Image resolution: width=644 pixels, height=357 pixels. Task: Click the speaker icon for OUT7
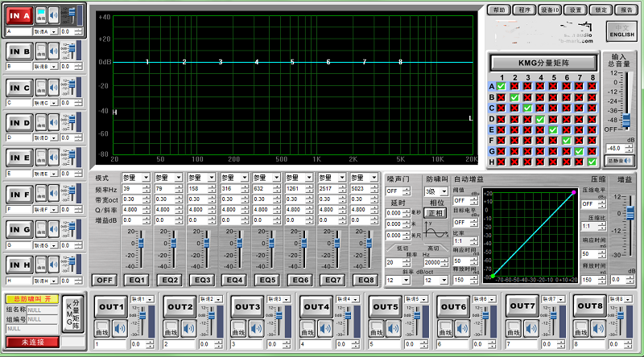click(x=530, y=328)
